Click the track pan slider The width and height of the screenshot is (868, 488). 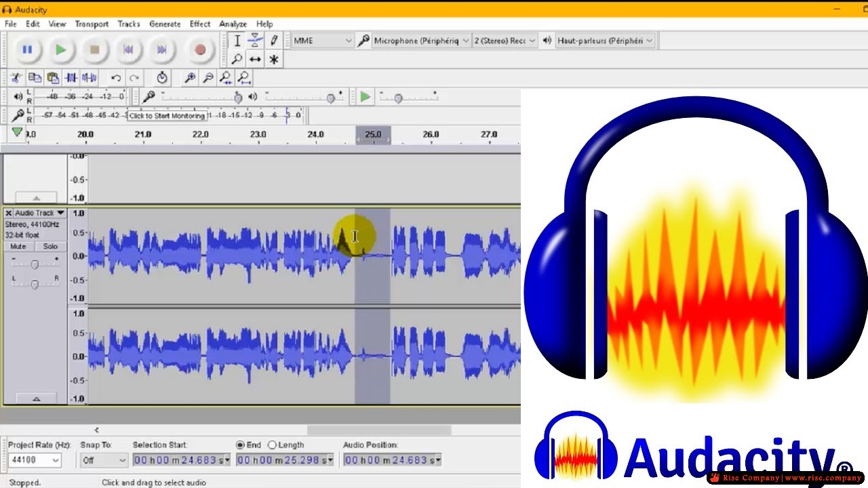click(35, 285)
